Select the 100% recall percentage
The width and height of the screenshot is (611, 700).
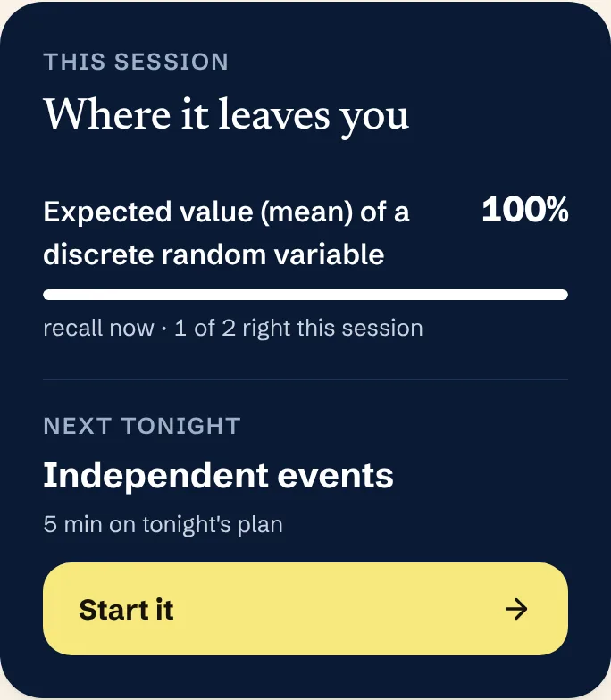[x=525, y=209]
